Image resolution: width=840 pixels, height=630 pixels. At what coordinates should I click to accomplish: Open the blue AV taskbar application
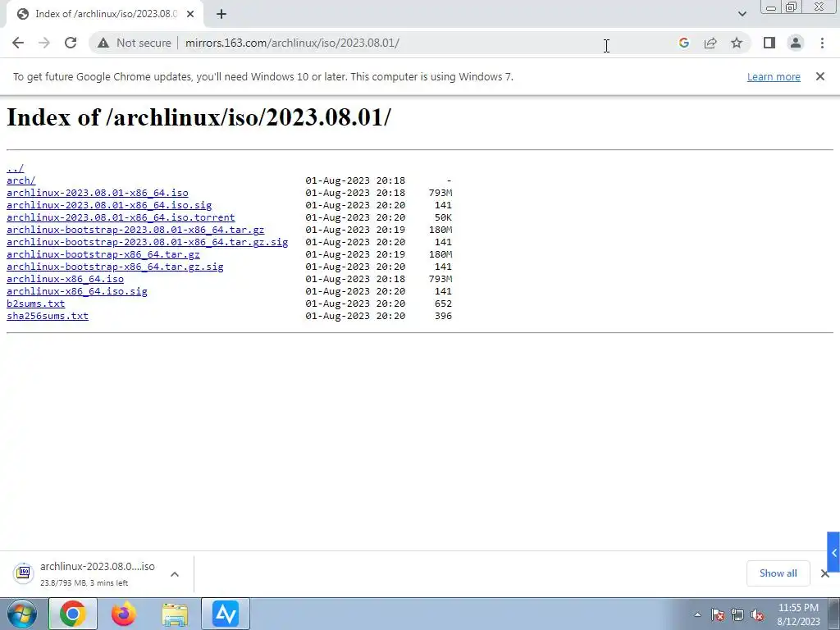pyautogui.click(x=226, y=614)
